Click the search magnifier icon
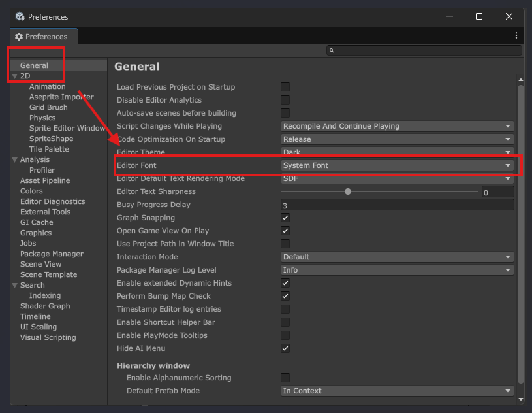This screenshot has height=413, width=532. [x=332, y=50]
